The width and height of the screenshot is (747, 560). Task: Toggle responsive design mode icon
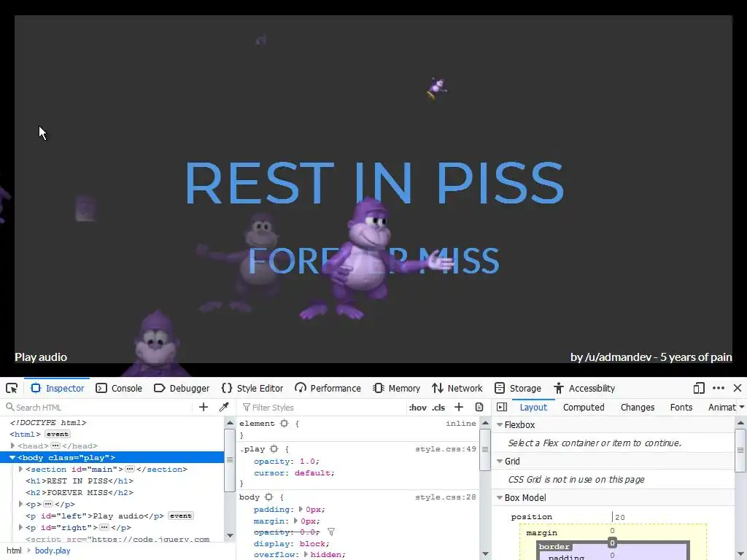click(x=699, y=388)
